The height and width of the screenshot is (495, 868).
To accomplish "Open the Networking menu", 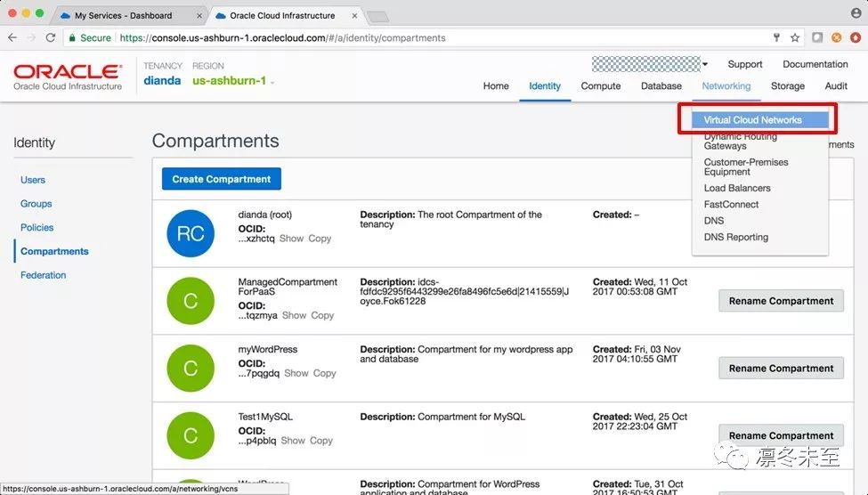I will [x=726, y=85].
